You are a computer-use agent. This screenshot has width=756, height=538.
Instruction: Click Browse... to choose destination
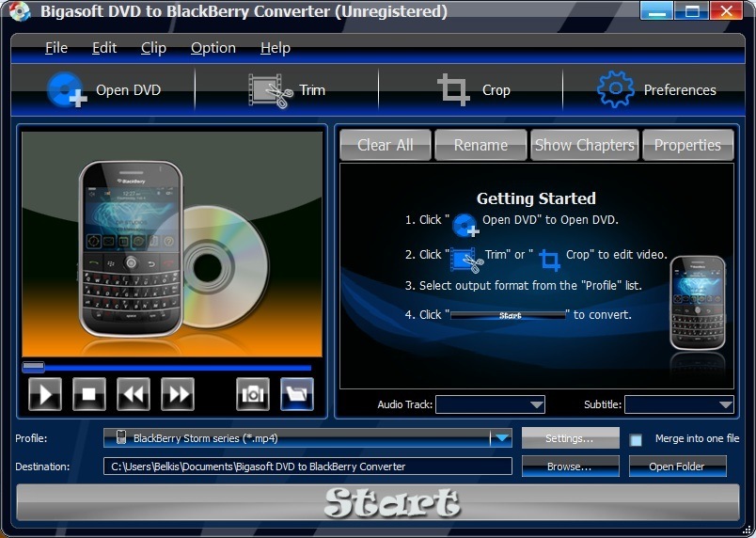click(x=571, y=467)
